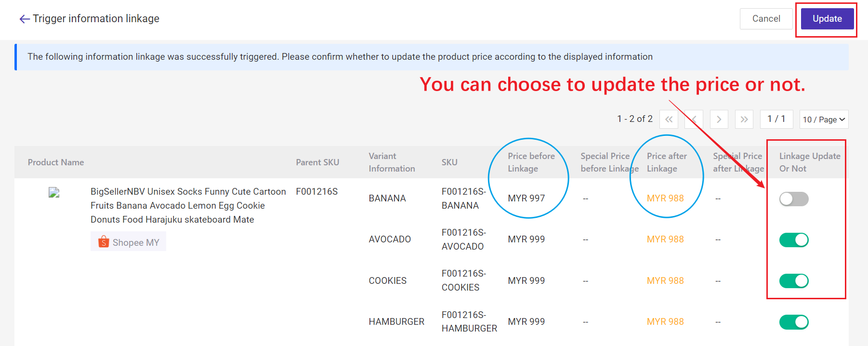The image size is (868, 346).
Task: Click the Product Name column header
Action: [56, 162]
